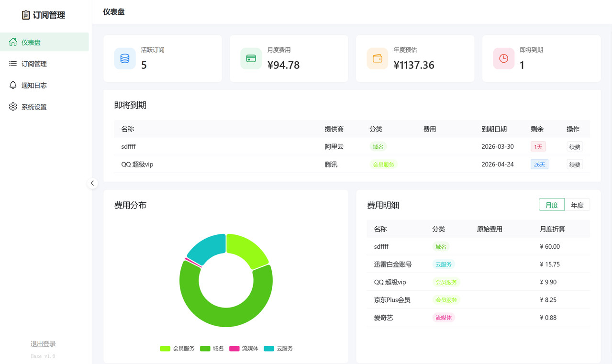Click the home icon for 仪表盘
Screen dimensions: 612x364
[x=13, y=42]
